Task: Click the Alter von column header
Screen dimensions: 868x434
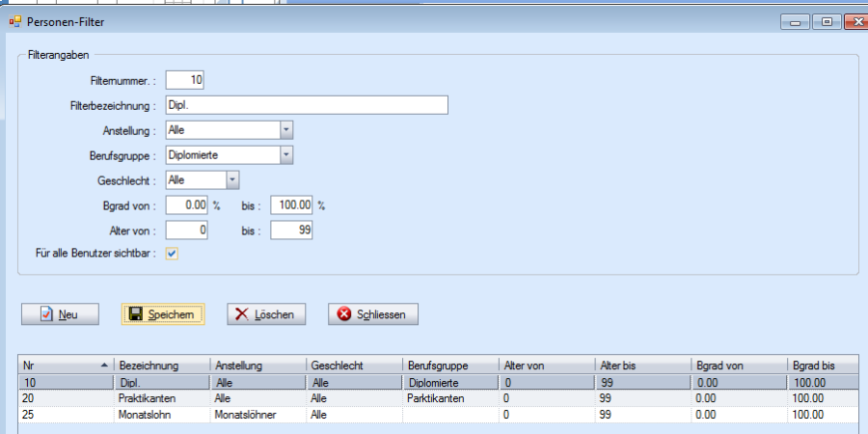Action: (x=547, y=366)
